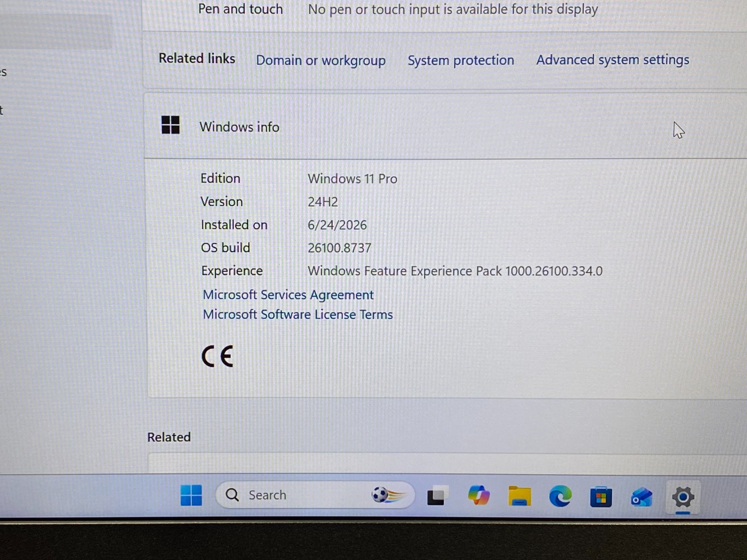Screen dimensions: 747x560
Task: Click the Version label
Action: pos(222,202)
